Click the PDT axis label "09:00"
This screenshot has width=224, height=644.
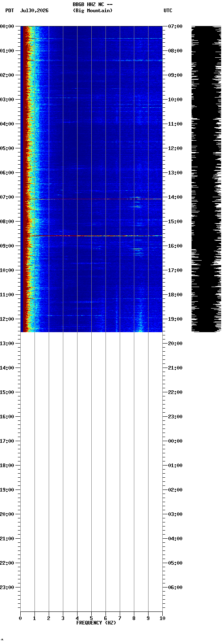pos(7,246)
